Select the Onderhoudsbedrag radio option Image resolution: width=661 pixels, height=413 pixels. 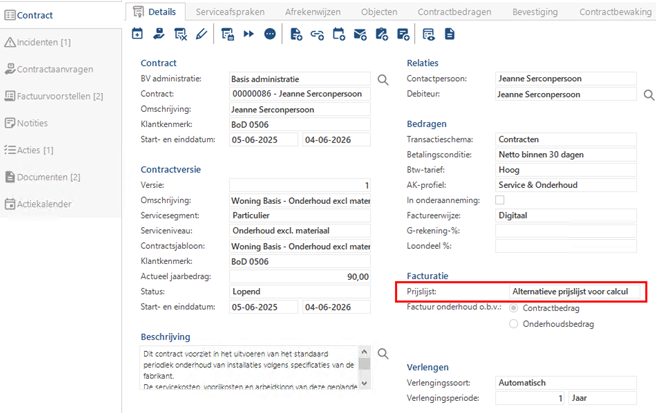(513, 324)
